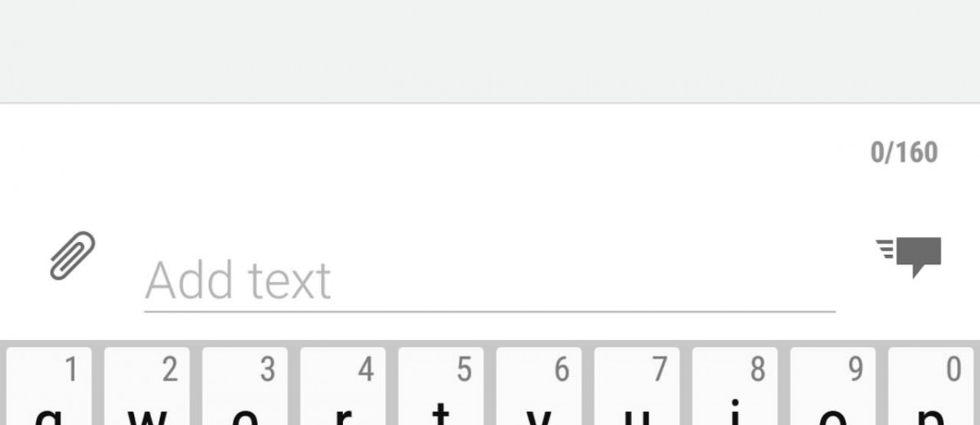Tap the o key on keyboard
Screen dimensions: 980x425
[x=833, y=387]
